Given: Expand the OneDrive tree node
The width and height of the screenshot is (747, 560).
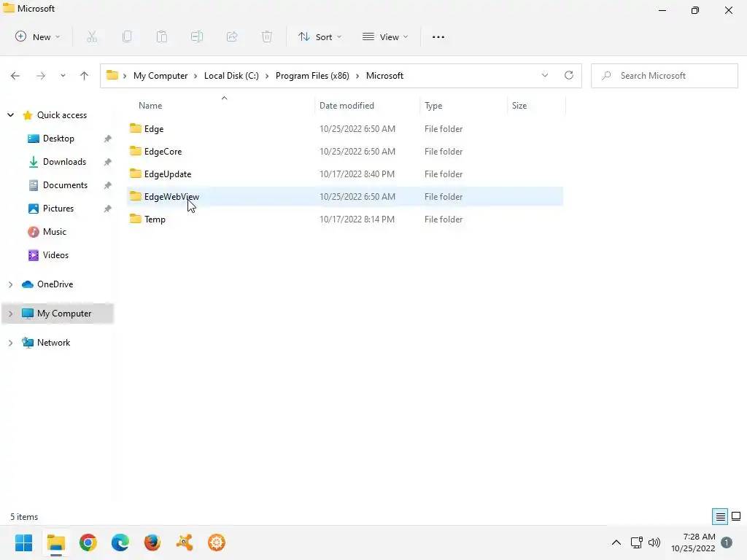Looking at the screenshot, I should (x=10, y=284).
